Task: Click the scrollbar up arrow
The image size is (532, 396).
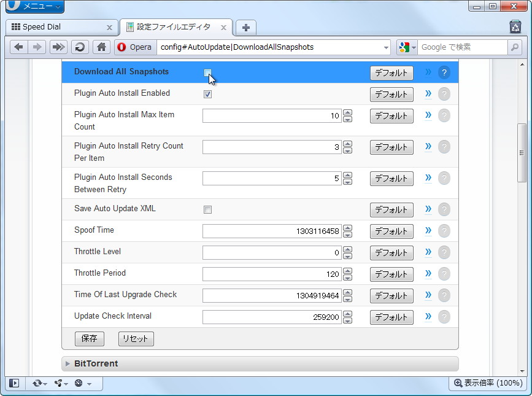Action: [522, 64]
